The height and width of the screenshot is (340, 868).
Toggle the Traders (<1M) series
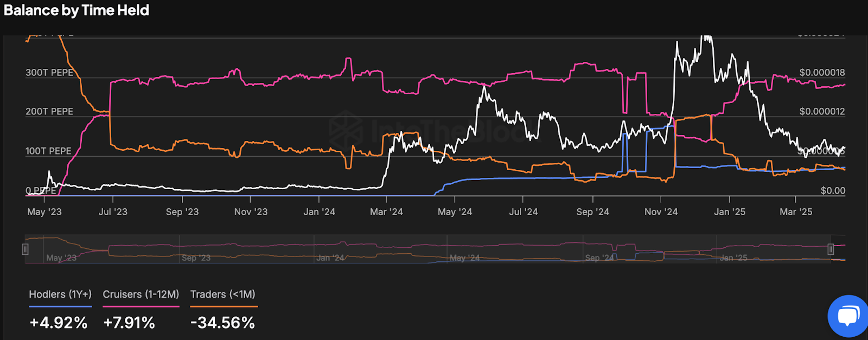click(223, 294)
